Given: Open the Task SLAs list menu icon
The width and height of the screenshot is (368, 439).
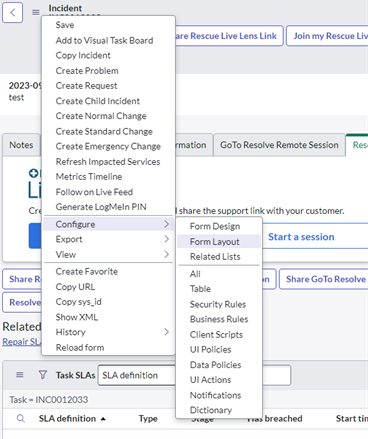Looking at the screenshot, I should tap(20, 375).
